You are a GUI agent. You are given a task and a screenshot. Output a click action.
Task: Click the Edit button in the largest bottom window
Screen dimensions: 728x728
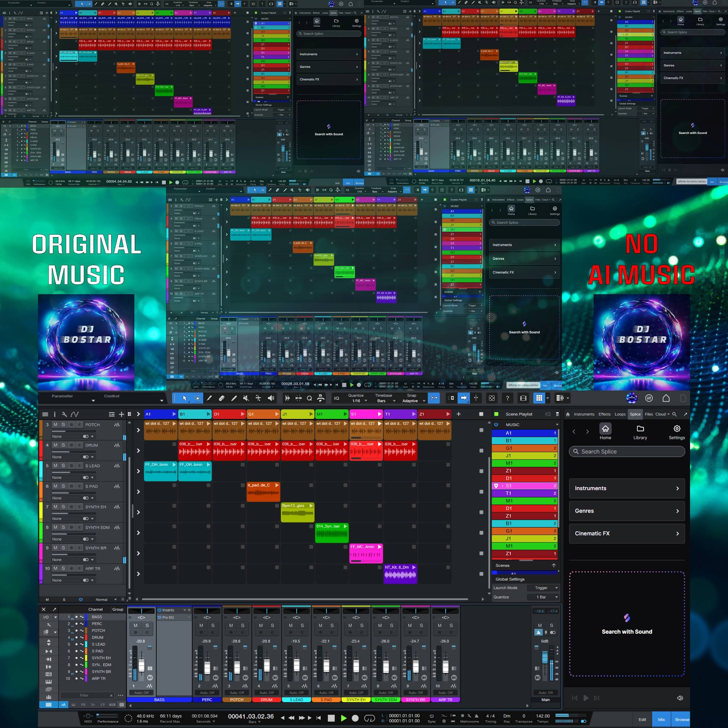click(x=642, y=719)
